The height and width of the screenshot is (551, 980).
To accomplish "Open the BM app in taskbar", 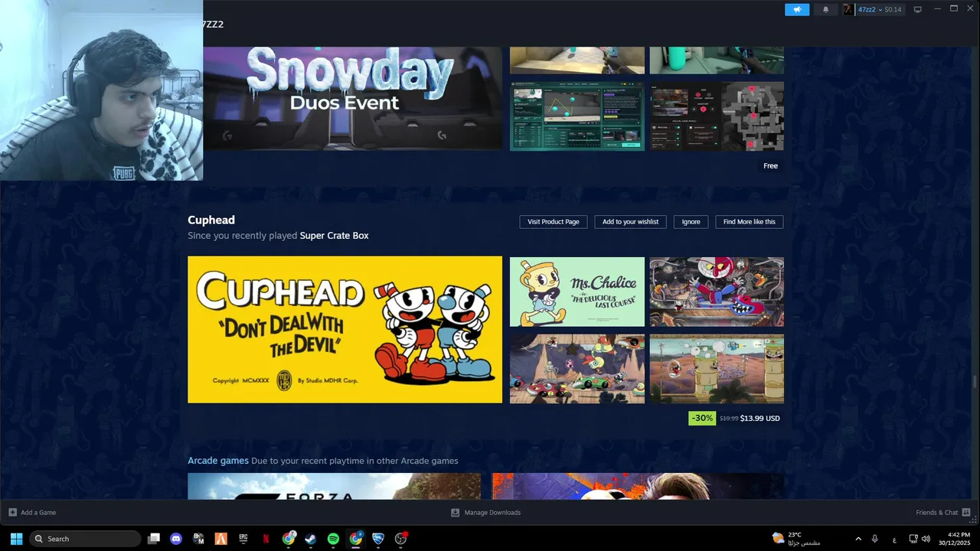I will pyautogui.click(x=198, y=539).
